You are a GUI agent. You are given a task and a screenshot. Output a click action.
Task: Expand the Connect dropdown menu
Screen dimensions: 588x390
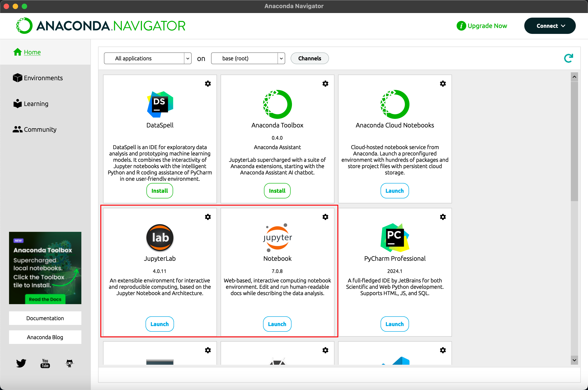click(550, 26)
